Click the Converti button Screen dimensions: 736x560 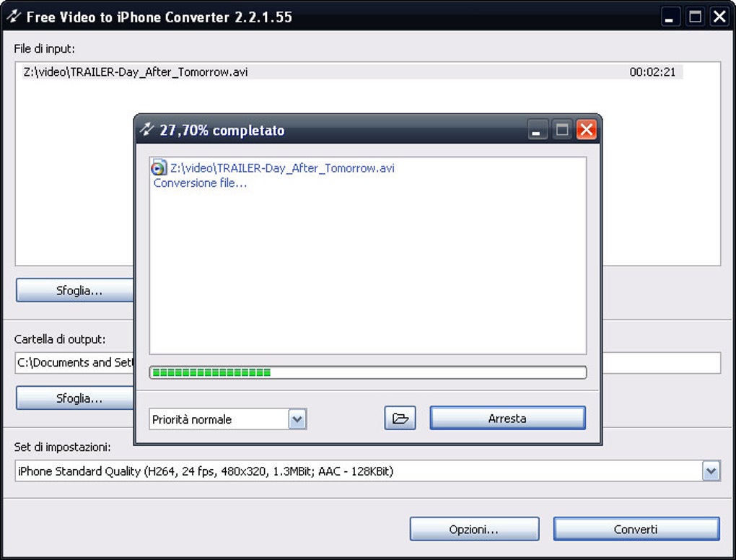click(636, 529)
